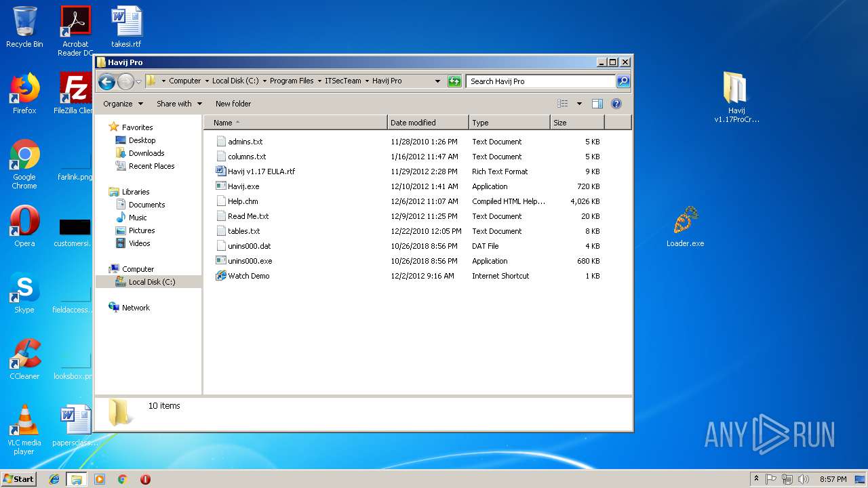Sort by the Name column header
Image resolution: width=868 pixels, height=488 pixels.
click(296, 123)
